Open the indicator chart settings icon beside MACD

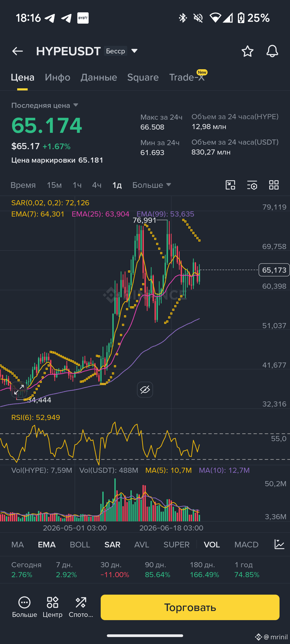click(279, 544)
